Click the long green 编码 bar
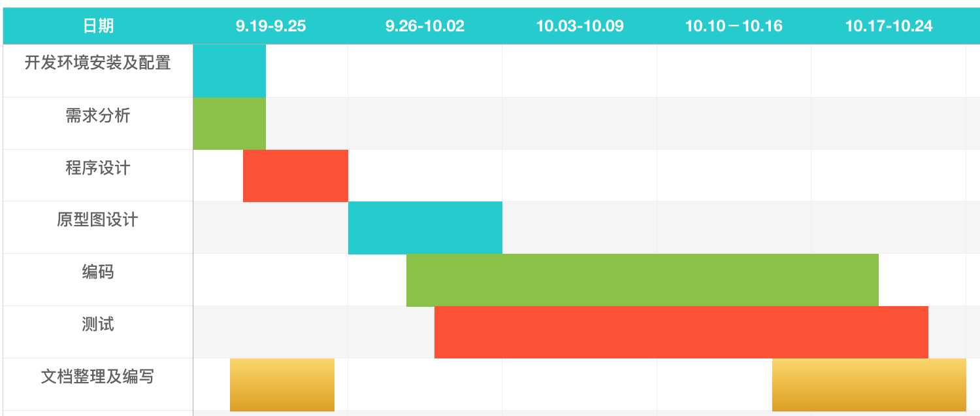 point(642,280)
